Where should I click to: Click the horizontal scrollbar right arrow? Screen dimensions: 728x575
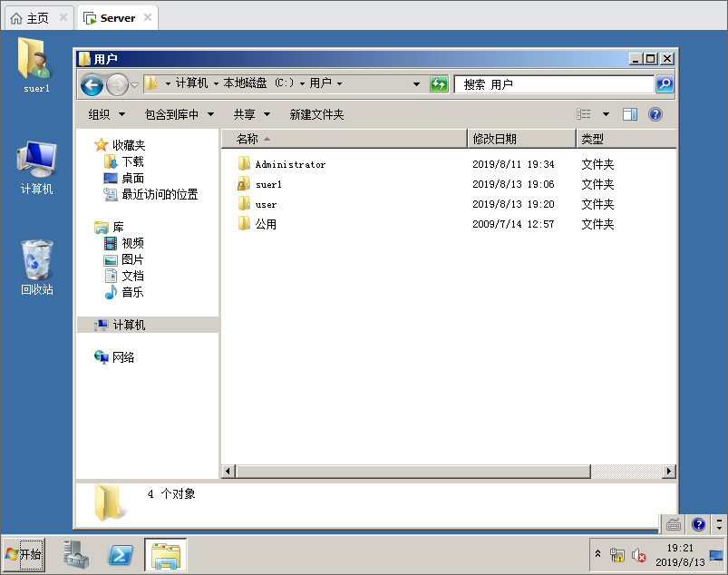tap(668, 471)
